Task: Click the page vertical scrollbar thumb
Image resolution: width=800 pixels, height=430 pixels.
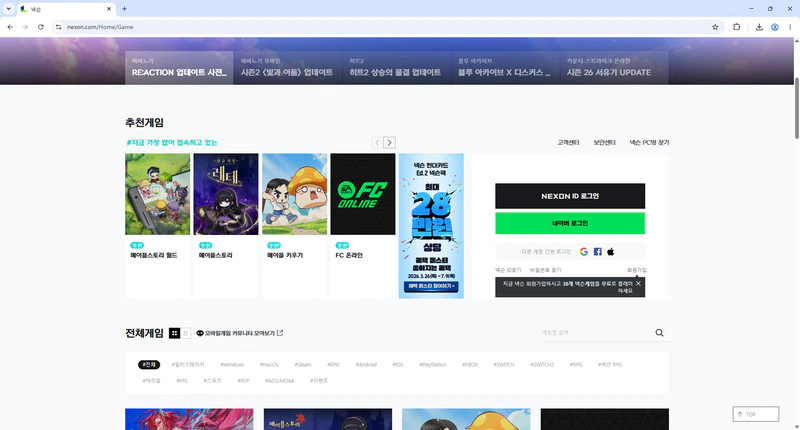Action: [796, 107]
